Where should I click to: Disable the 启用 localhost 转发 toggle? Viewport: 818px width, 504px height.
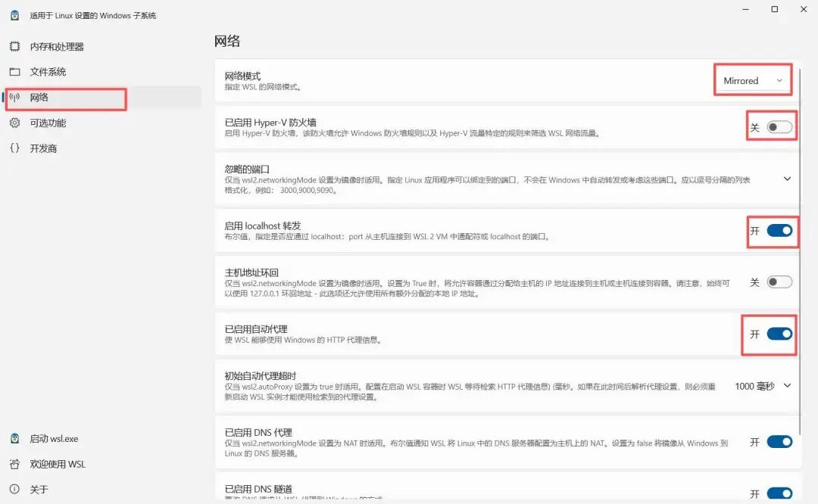click(x=781, y=232)
